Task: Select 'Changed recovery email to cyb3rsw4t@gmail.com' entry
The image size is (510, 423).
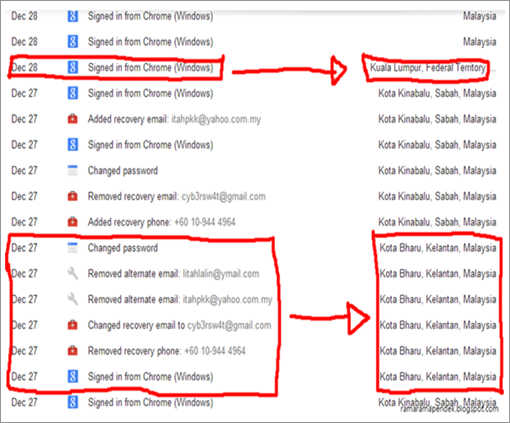Action: point(179,325)
